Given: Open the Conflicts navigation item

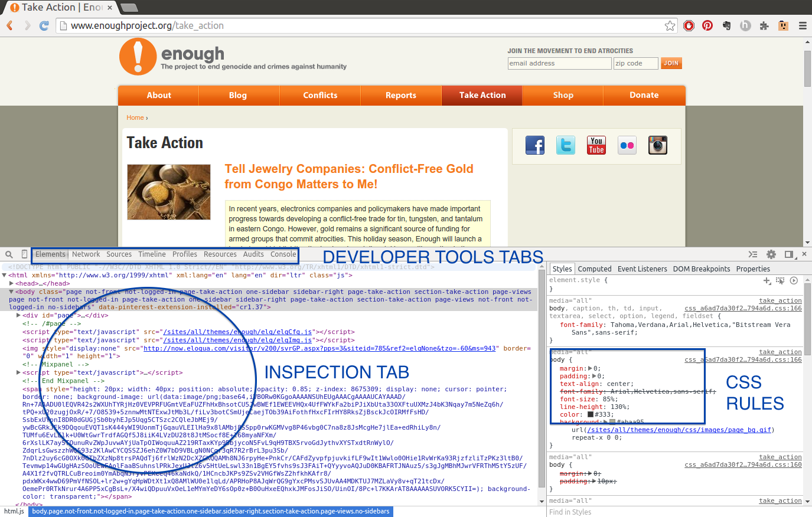Looking at the screenshot, I should [x=320, y=95].
